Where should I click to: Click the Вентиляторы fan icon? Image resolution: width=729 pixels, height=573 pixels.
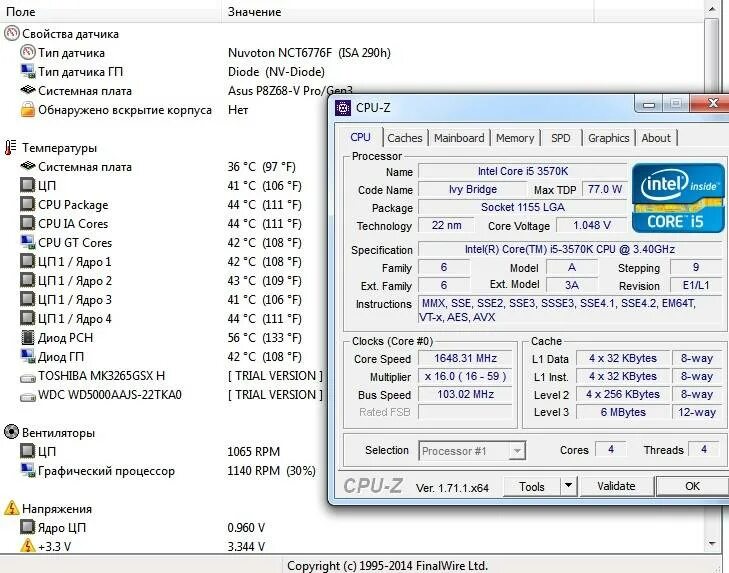coord(11,432)
